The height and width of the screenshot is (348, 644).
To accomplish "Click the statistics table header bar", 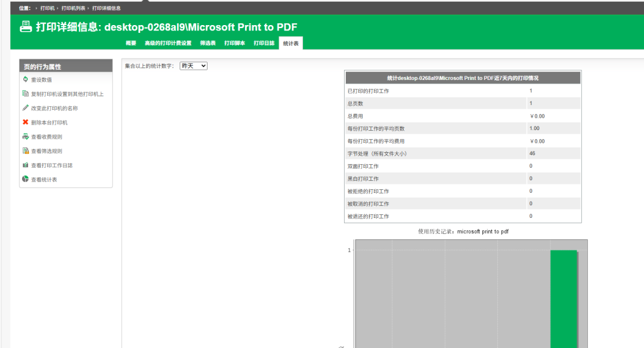I will [x=463, y=78].
